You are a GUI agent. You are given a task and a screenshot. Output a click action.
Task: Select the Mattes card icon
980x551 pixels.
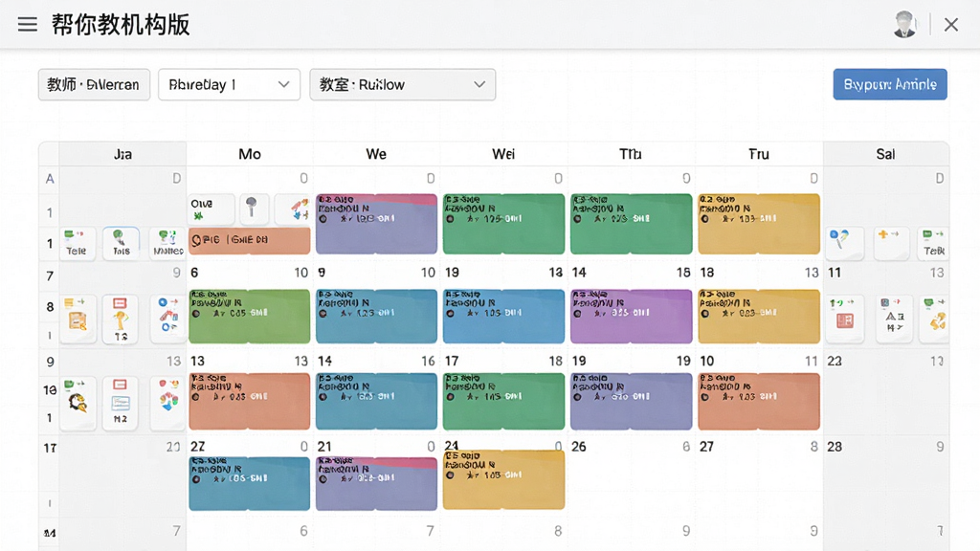click(167, 243)
